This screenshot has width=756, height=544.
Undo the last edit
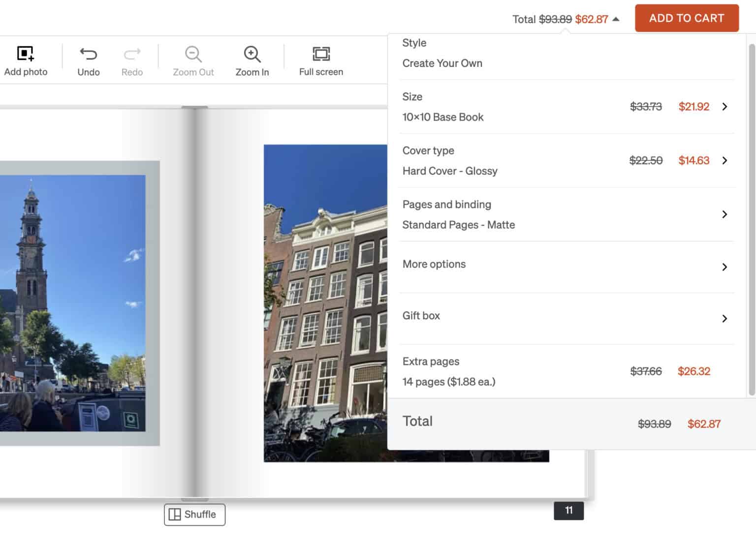tap(89, 61)
